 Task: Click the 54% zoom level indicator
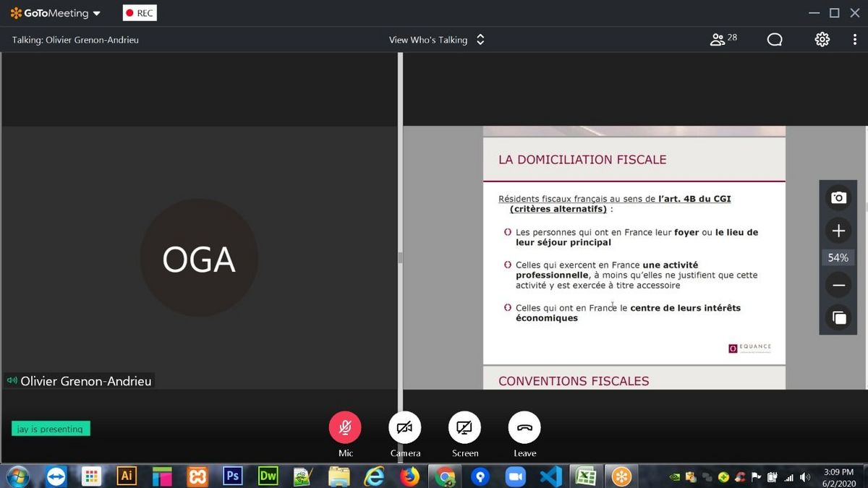tap(838, 258)
